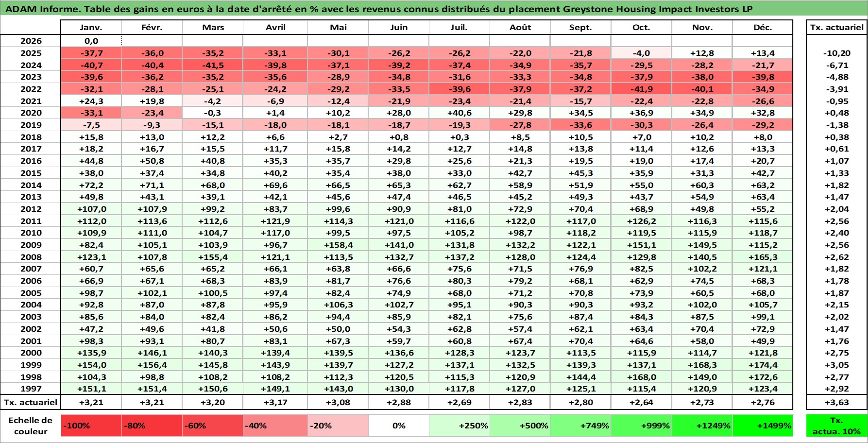This screenshot has width=868, height=443.
Task: Select the 'Avril' column header
Action: 275,27
